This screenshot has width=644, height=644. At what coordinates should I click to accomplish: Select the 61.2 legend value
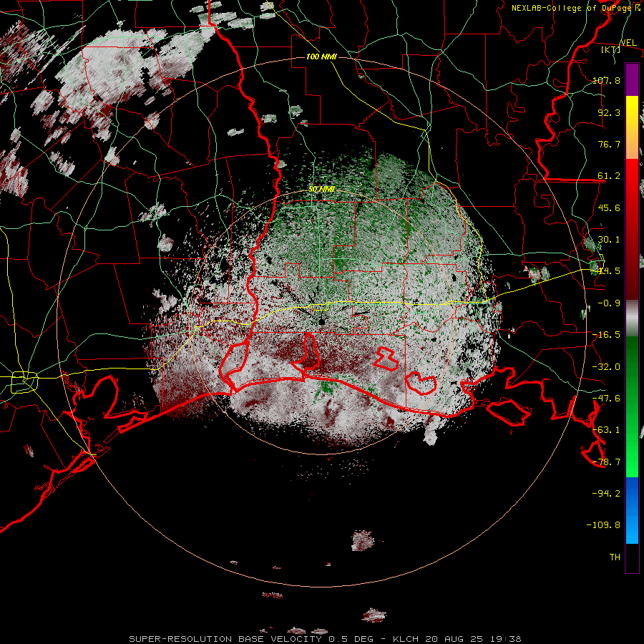[609, 176]
